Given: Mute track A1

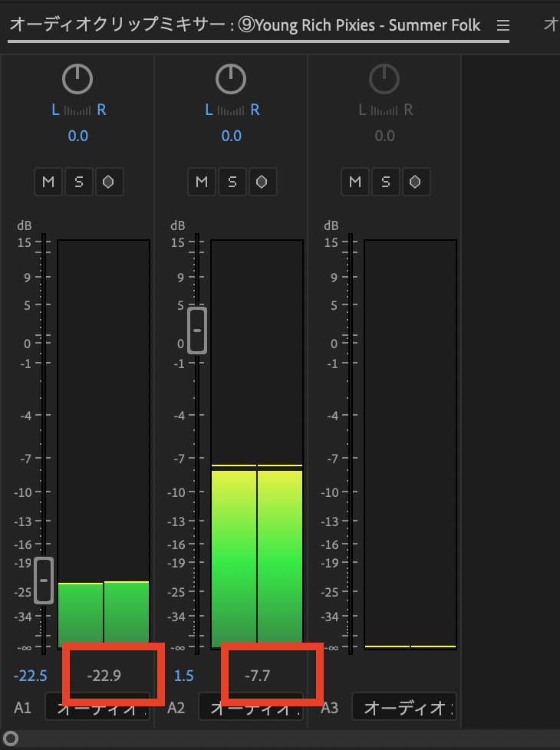Looking at the screenshot, I should click(x=48, y=182).
